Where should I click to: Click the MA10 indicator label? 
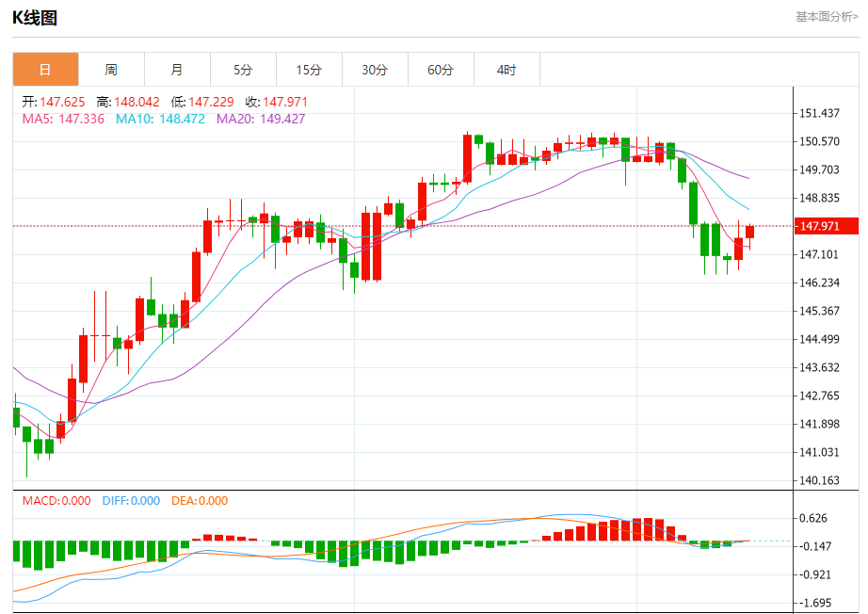(x=160, y=119)
